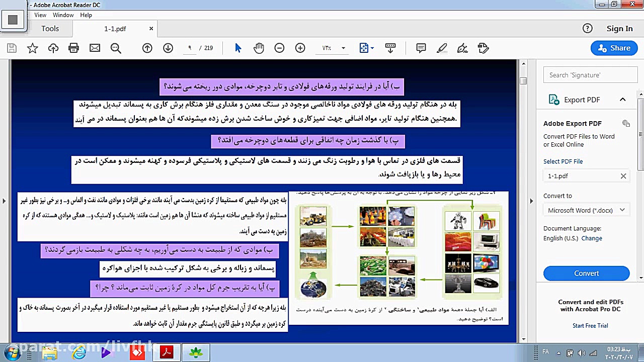
Task: Open the Comment tool
Action: (421, 48)
